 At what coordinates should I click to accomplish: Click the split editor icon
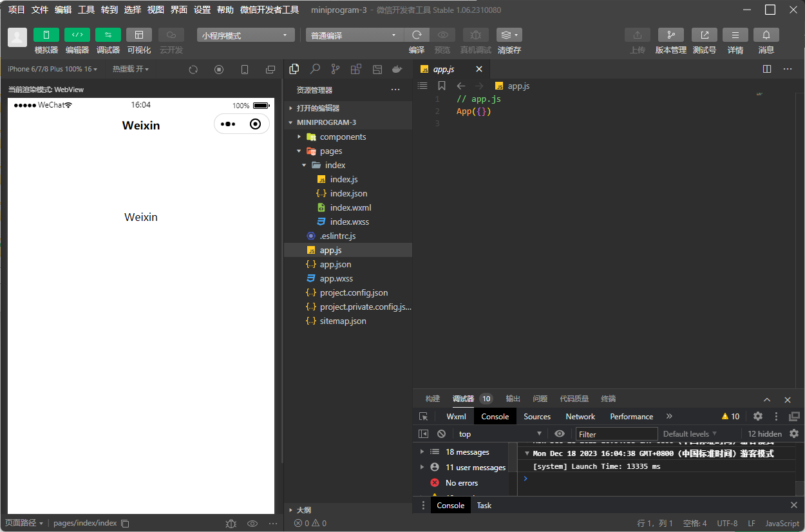(767, 69)
